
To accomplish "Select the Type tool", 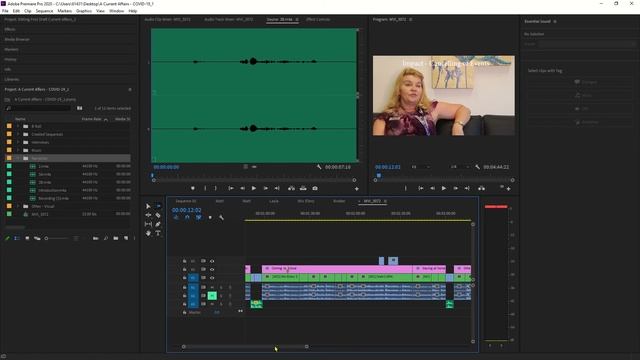I will [x=158, y=233].
